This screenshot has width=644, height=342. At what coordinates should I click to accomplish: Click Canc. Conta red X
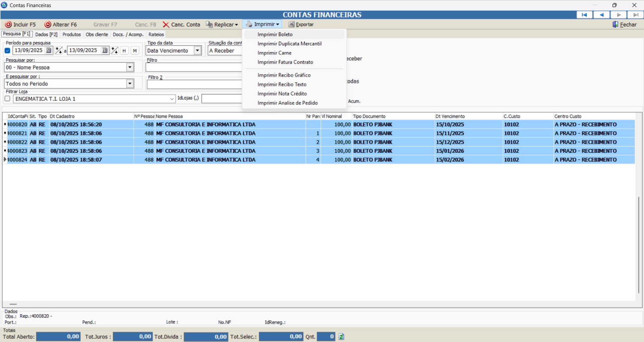166,25
